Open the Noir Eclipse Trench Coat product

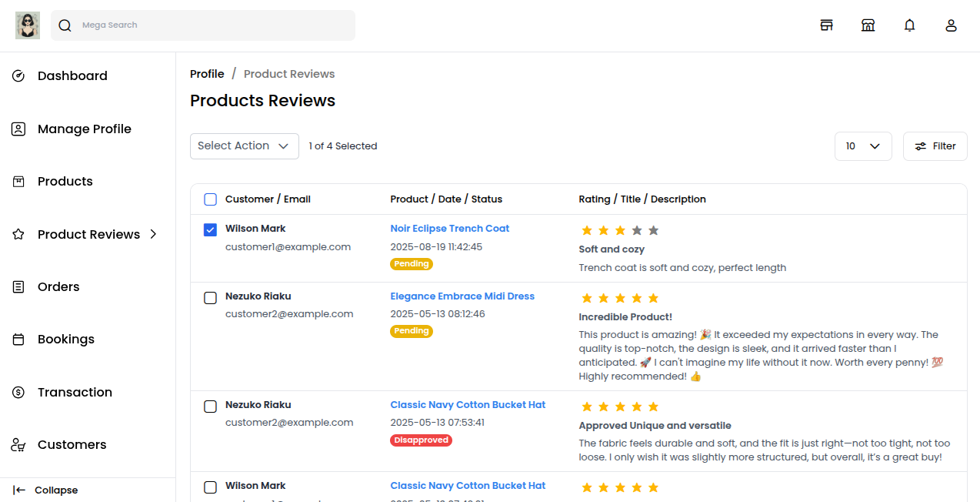(449, 228)
